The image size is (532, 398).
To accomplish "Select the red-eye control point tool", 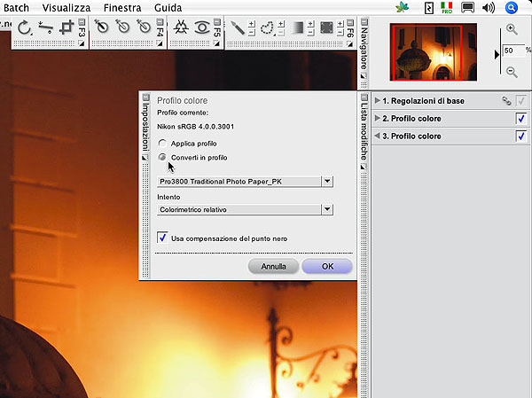I will tap(202, 27).
